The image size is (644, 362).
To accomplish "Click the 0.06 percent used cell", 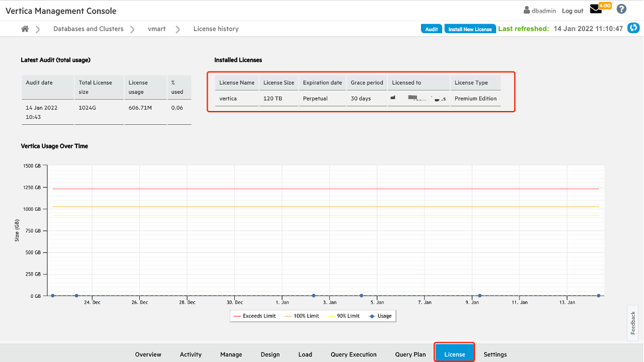I will coord(179,112).
